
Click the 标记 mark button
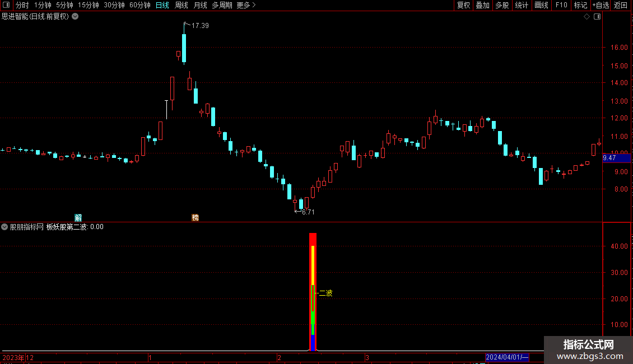point(580,5)
